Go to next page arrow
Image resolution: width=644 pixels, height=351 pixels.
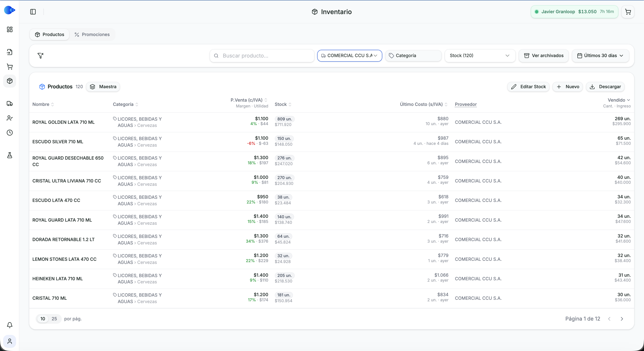click(622, 319)
